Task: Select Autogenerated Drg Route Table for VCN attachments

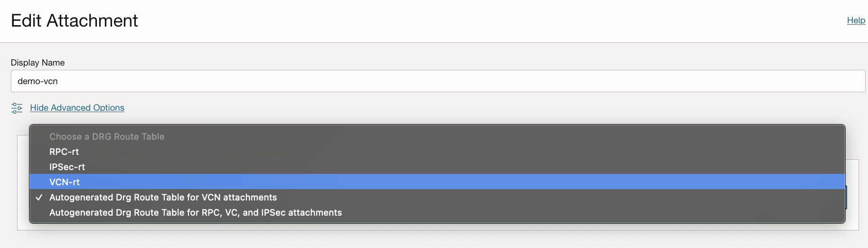Action: [163, 197]
